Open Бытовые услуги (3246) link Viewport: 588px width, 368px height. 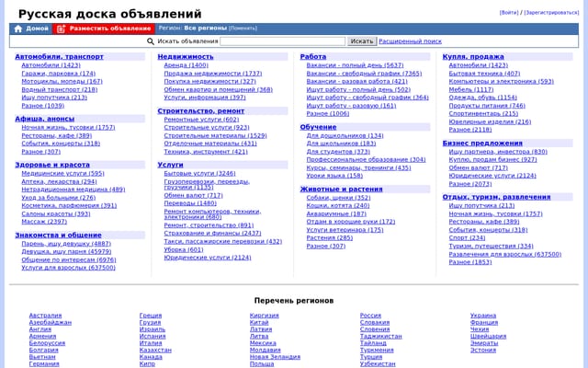[199, 174]
